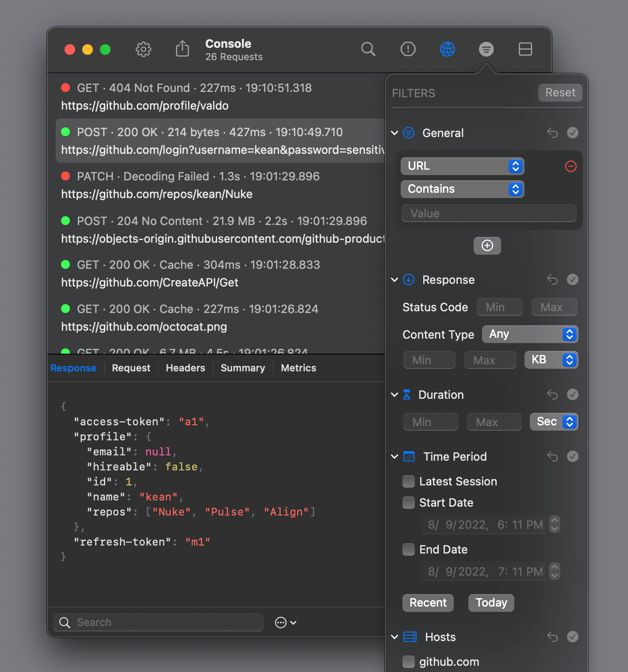Undo the General filter section changes

tap(552, 133)
